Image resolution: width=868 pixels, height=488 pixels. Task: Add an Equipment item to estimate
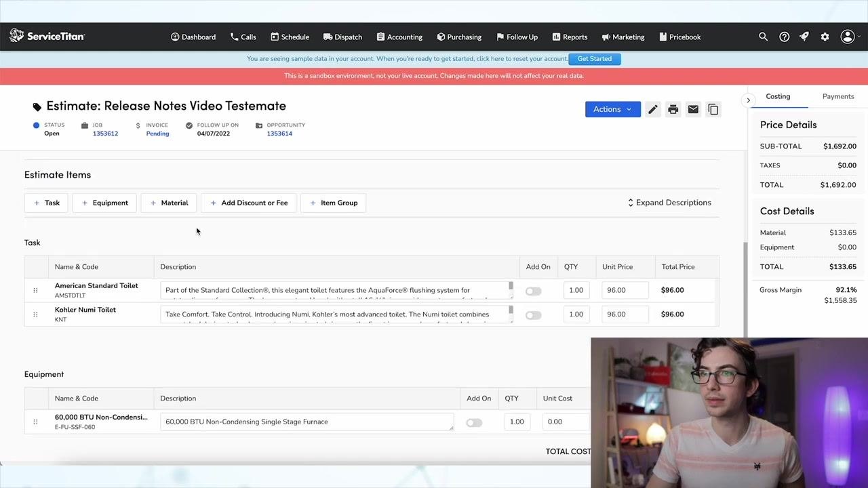pyautogui.click(x=104, y=203)
